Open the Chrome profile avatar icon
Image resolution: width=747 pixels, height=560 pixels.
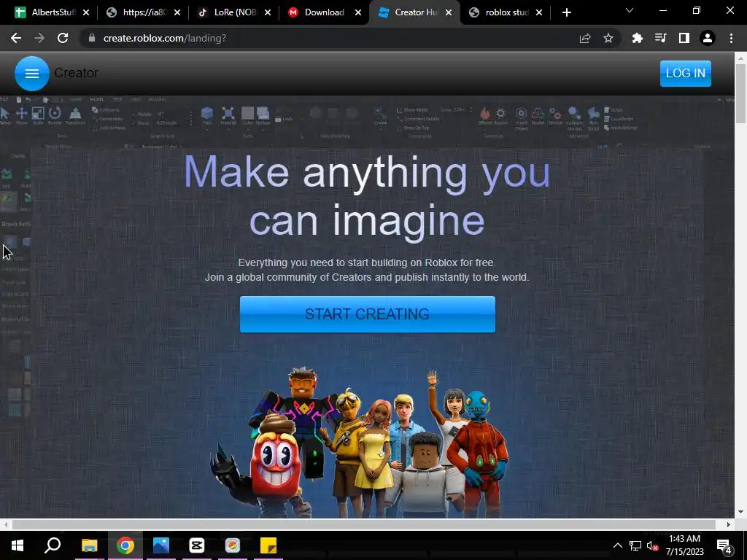point(707,38)
